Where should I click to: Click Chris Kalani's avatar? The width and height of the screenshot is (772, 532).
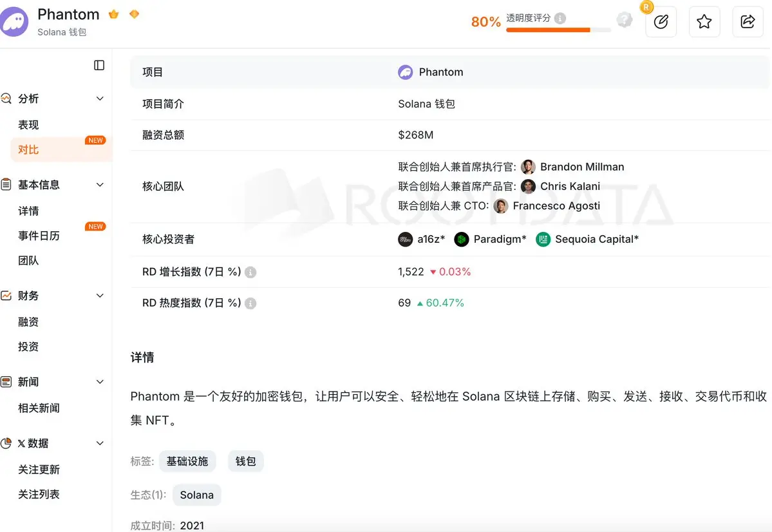[x=528, y=186]
